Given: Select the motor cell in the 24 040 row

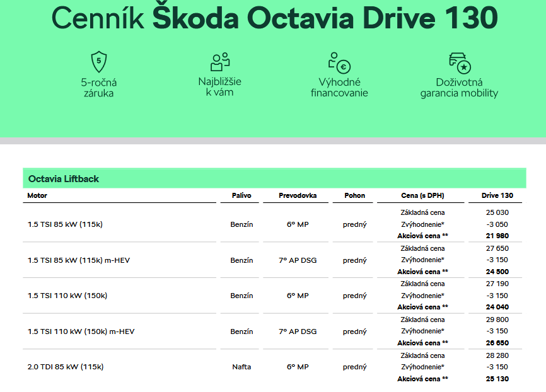Looking at the screenshot, I should click(67, 296).
